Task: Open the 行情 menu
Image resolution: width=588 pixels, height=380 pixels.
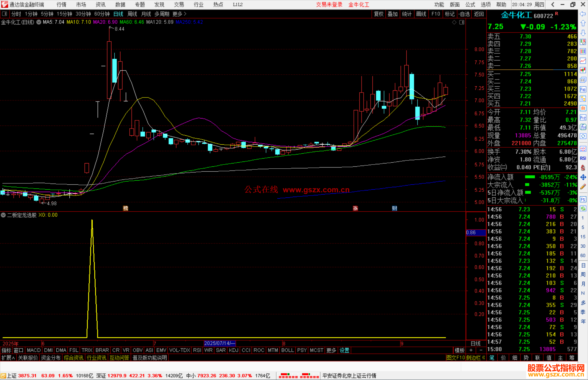Action: [62, 5]
